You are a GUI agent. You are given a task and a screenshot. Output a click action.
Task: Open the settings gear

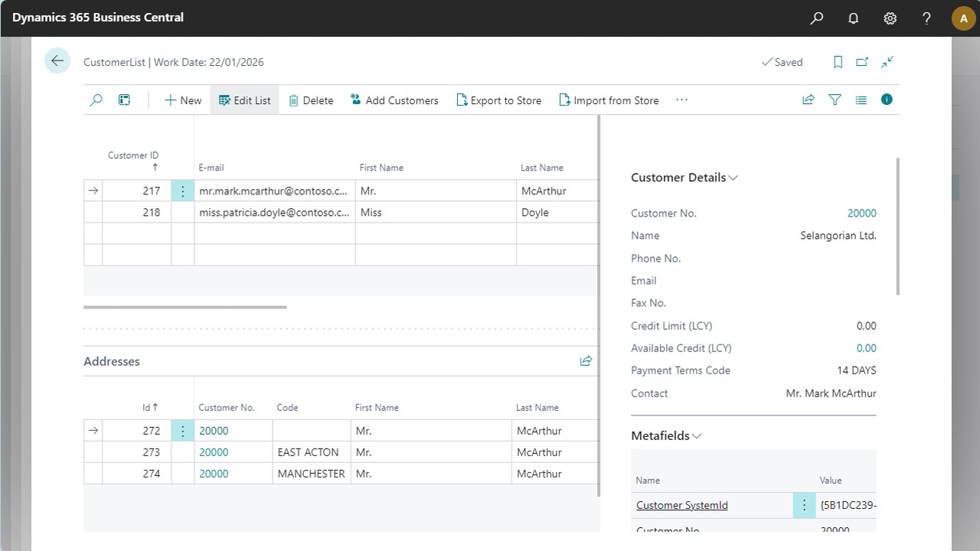coord(890,18)
